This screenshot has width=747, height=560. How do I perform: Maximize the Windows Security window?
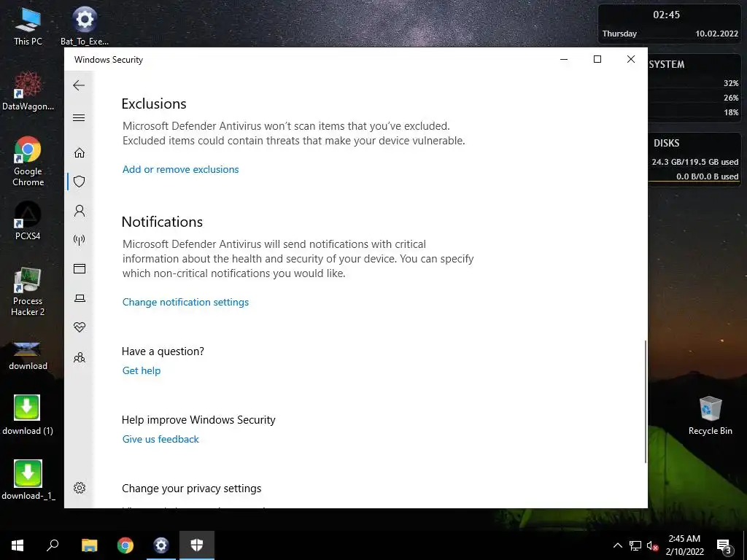(x=597, y=59)
